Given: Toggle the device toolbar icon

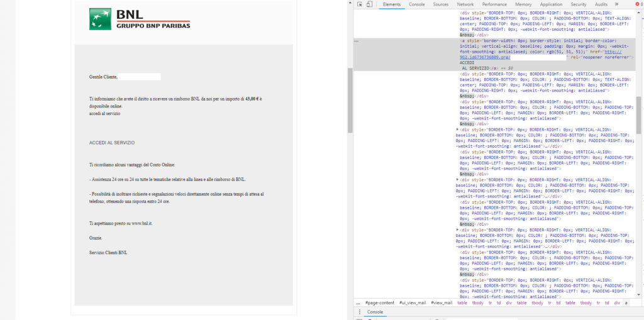Looking at the screenshot, I should tap(370, 4).
